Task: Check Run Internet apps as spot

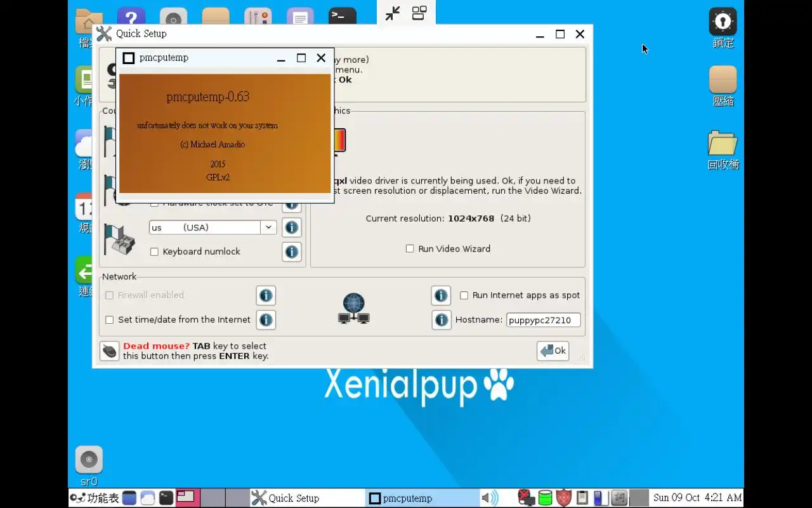Action: click(x=464, y=295)
